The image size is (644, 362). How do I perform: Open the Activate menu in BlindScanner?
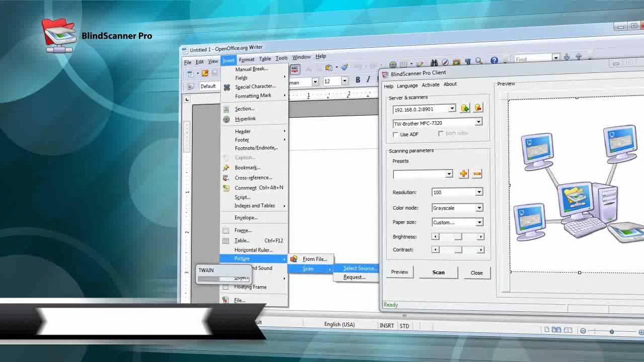pyautogui.click(x=430, y=85)
